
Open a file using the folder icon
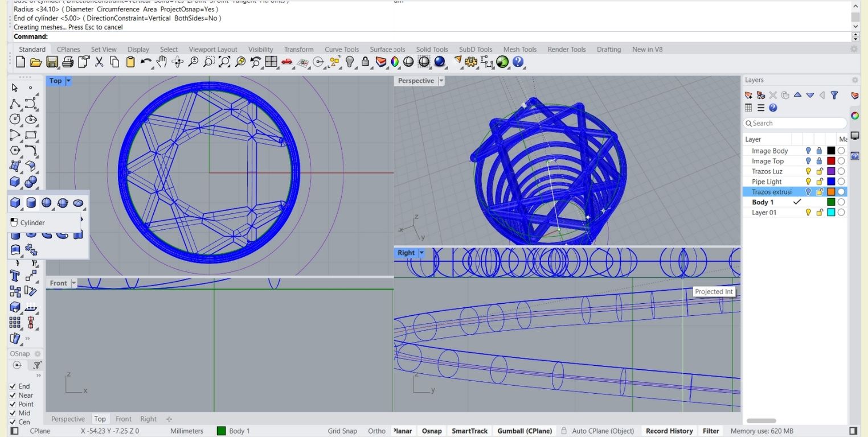pyautogui.click(x=36, y=62)
